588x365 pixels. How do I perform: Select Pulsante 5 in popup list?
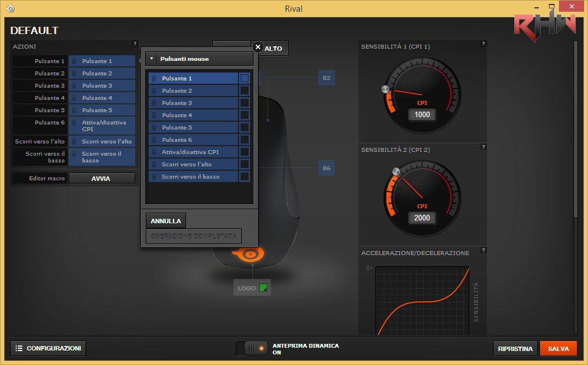coord(193,127)
